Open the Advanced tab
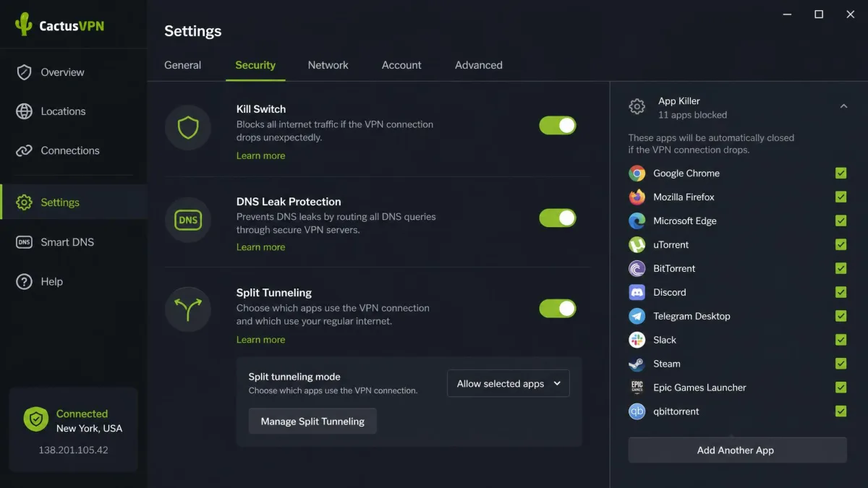868x488 pixels. coord(479,65)
